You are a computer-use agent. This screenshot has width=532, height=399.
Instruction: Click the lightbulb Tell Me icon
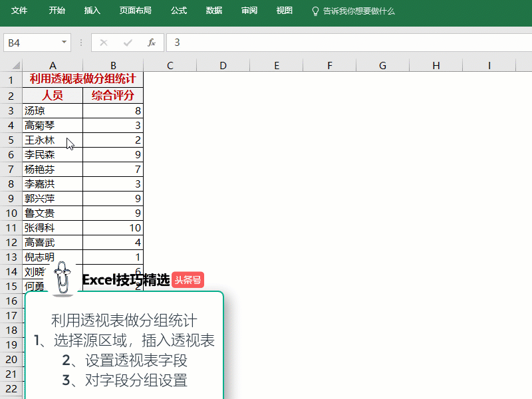pos(316,11)
